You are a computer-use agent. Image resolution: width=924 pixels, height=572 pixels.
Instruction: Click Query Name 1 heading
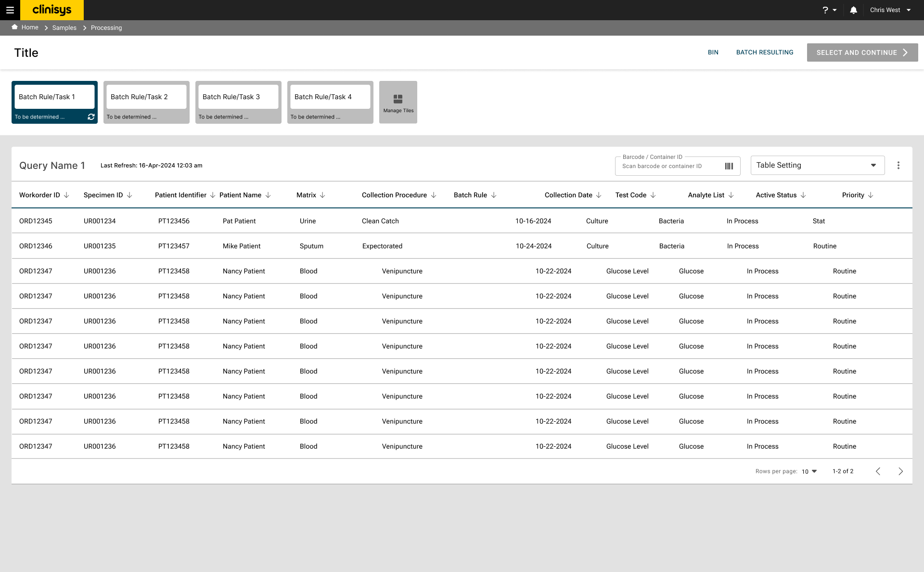[52, 166]
